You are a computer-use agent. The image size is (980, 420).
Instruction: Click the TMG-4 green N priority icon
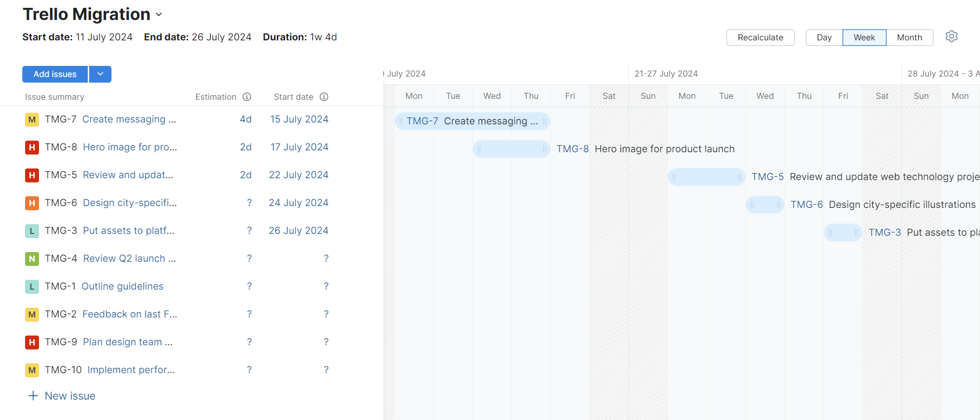pyautogui.click(x=32, y=259)
